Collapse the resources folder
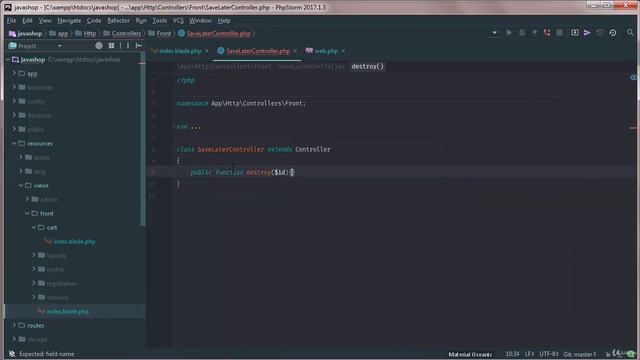Screen dimensions: 640x360 tap(14, 143)
